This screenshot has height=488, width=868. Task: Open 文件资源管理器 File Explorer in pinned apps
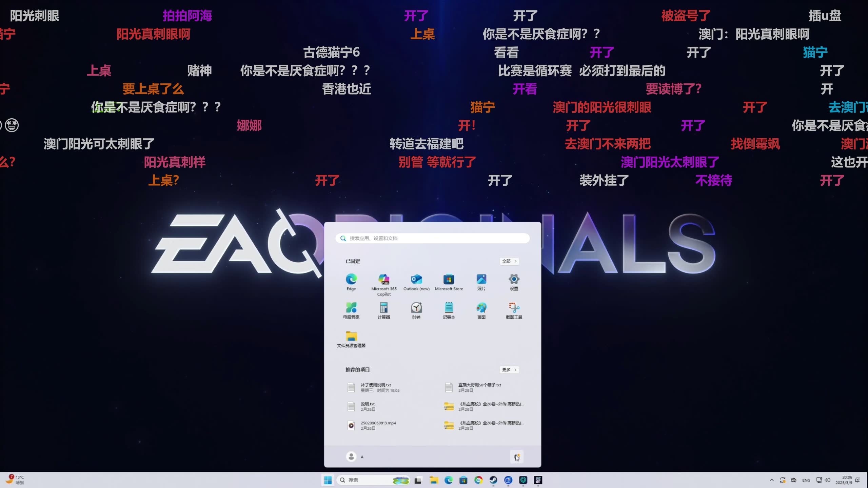pos(351,339)
